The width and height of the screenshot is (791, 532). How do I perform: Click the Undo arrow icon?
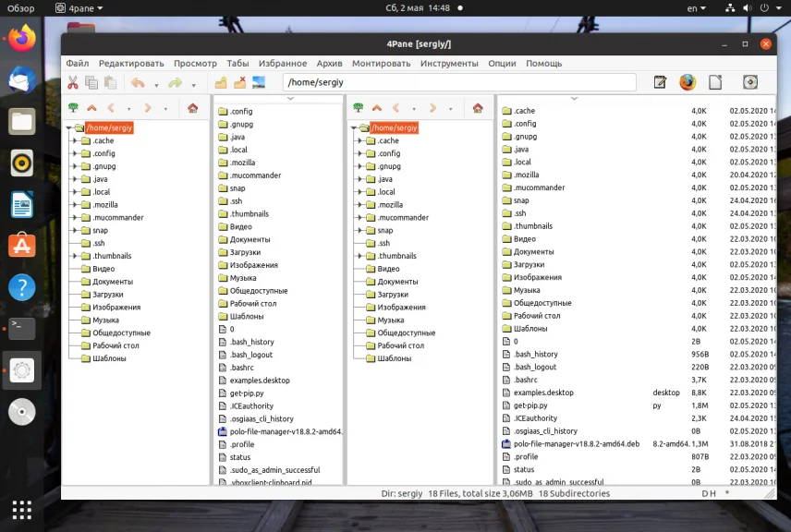pos(138,83)
